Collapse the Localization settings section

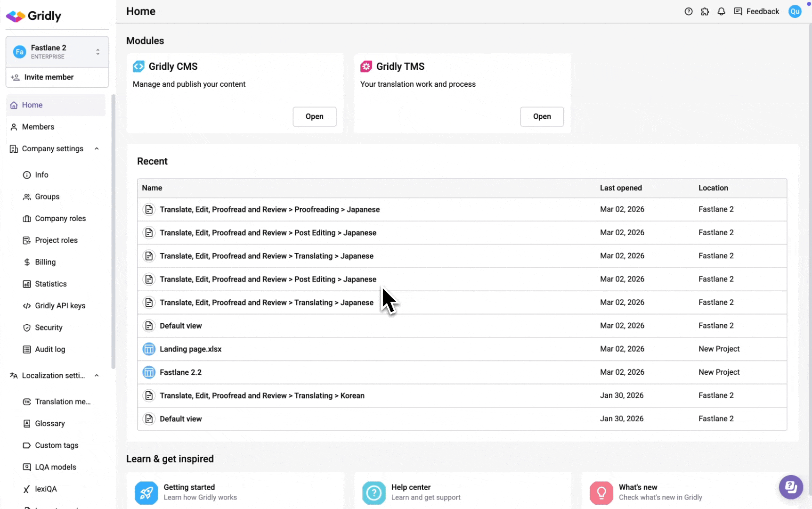tap(97, 376)
